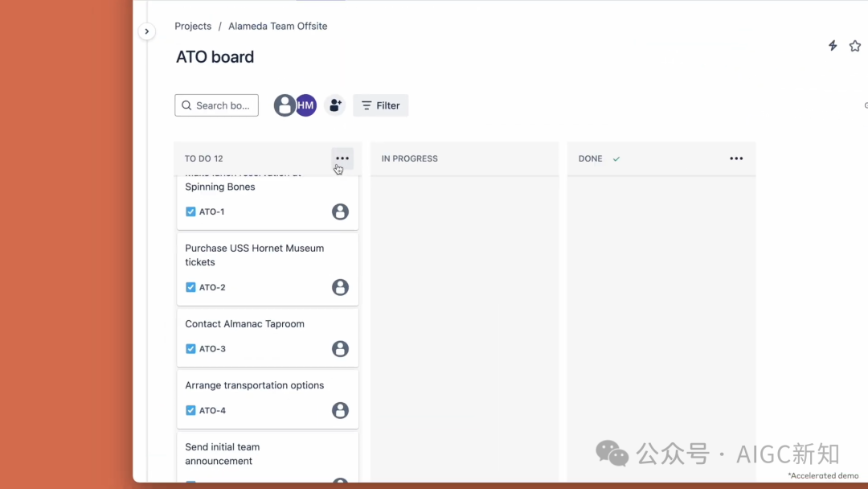Click the ATO board title

pyautogui.click(x=215, y=56)
